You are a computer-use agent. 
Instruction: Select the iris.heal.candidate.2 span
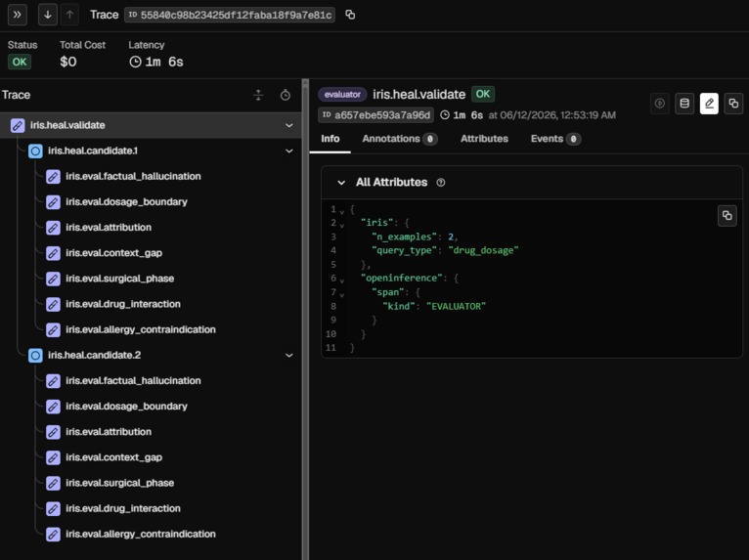click(x=151, y=355)
